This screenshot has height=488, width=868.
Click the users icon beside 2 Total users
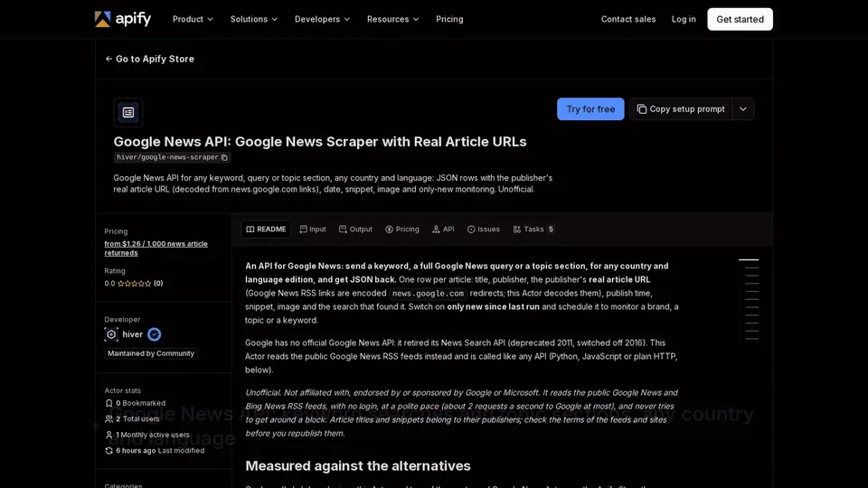pos(108,418)
